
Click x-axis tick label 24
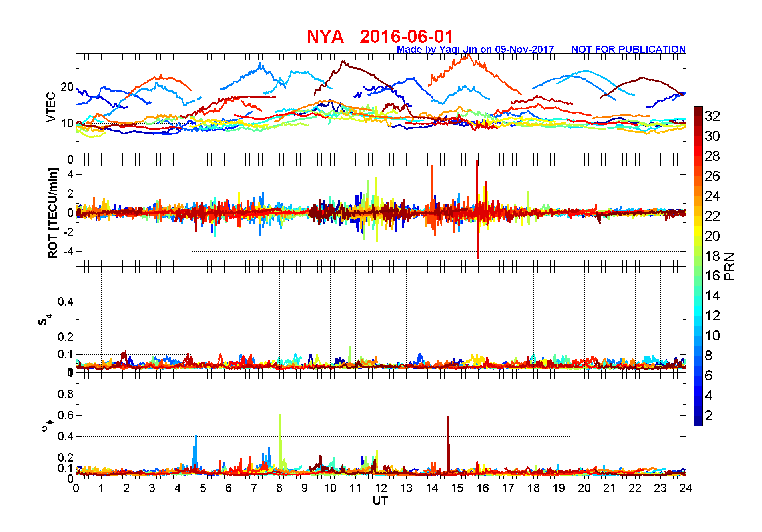click(686, 488)
